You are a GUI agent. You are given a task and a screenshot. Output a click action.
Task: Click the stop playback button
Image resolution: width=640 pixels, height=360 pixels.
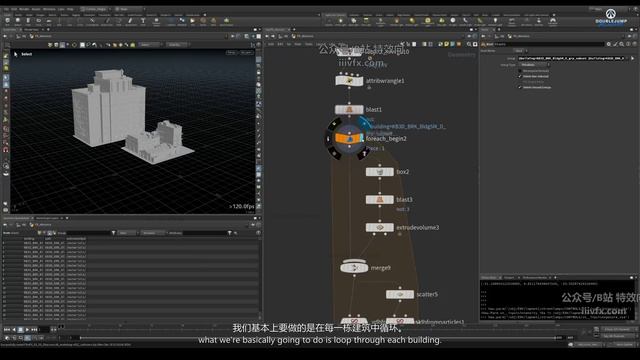tap(20, 329)
